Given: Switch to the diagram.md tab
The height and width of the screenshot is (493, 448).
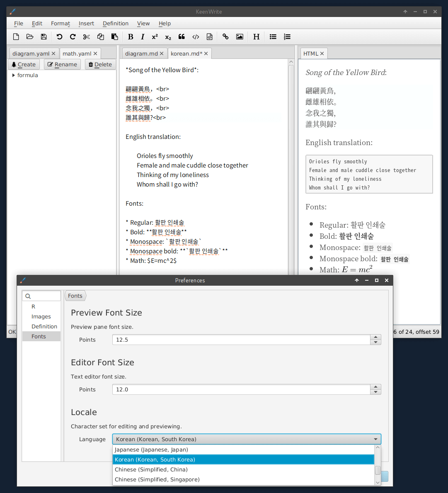Looking at the screenshot, I should (x=141, y=53).
